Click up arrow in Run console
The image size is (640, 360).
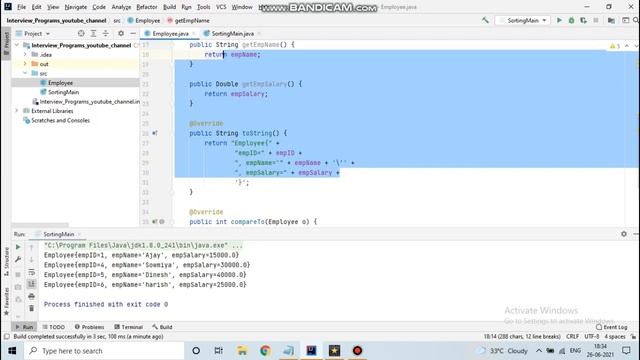click(x=31, y=247)
